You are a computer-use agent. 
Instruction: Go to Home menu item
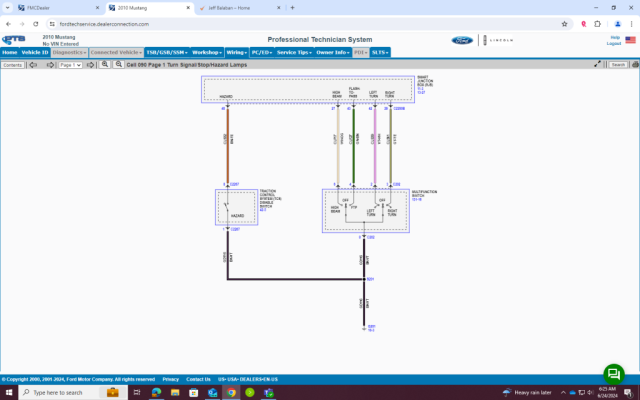click(9, 52)
